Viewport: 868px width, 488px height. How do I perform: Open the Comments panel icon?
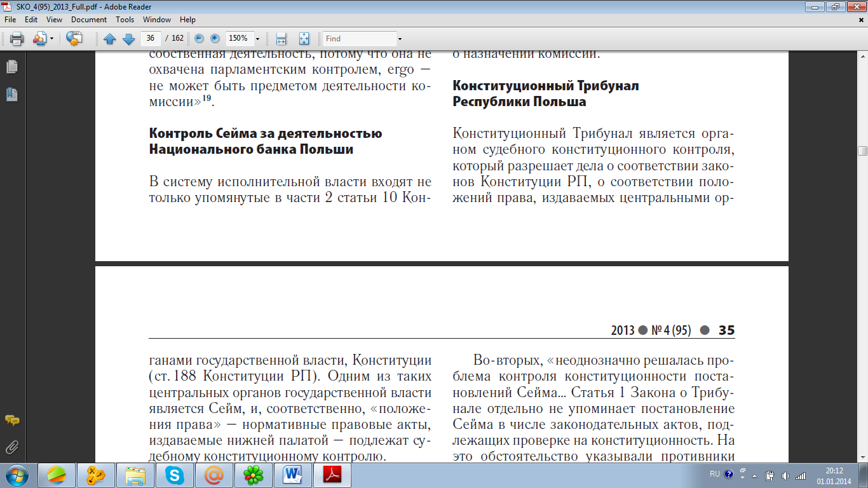coord(12,421)
